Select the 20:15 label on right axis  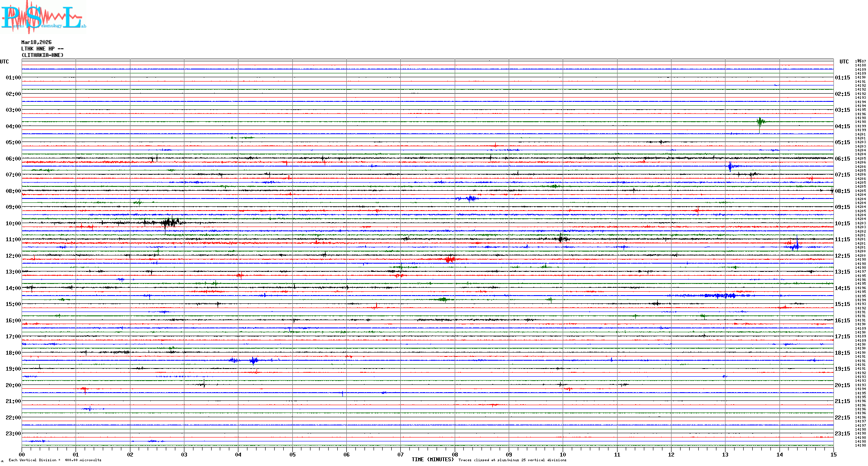pos(842,385)
